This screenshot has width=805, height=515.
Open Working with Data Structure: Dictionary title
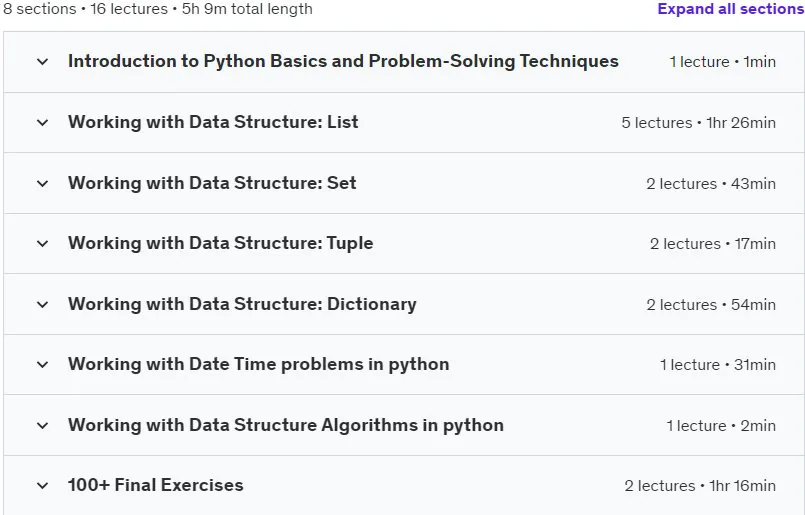[242, 304]
